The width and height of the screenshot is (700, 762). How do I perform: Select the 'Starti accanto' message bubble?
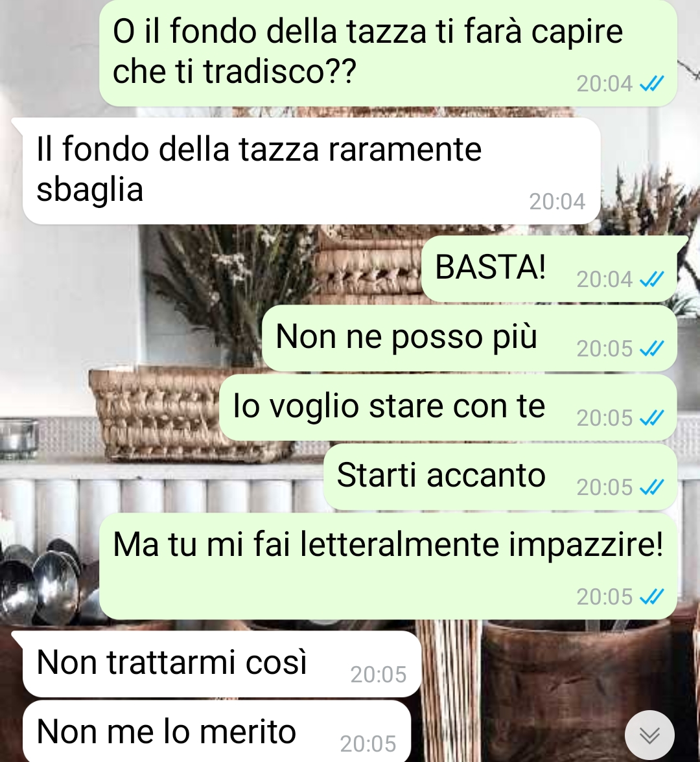click(500, 476)
